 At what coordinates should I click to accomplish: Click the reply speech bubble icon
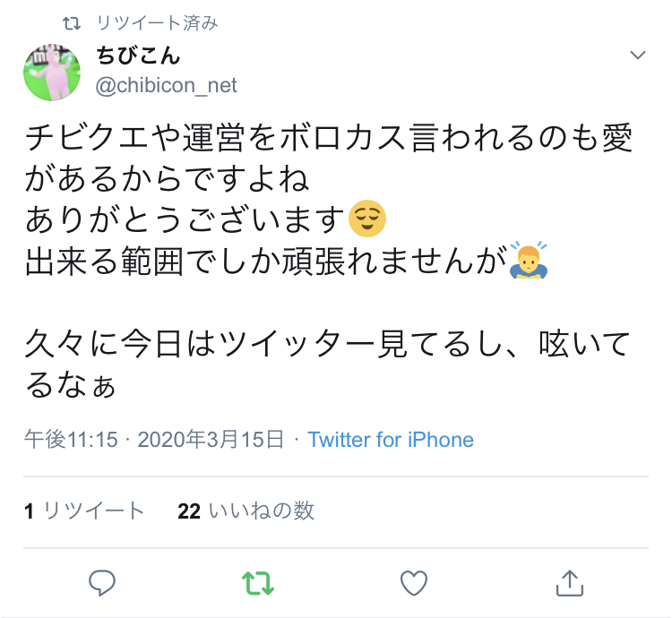point(102,583)
